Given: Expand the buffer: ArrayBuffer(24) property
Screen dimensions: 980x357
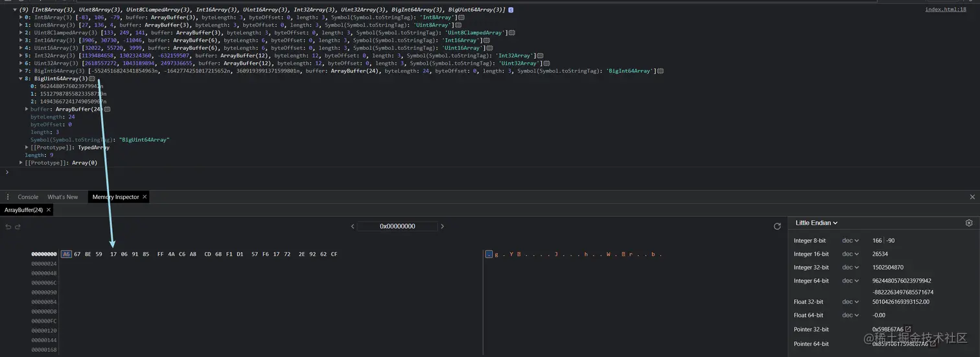Looking at the screenshot, I should coord(27,109).
